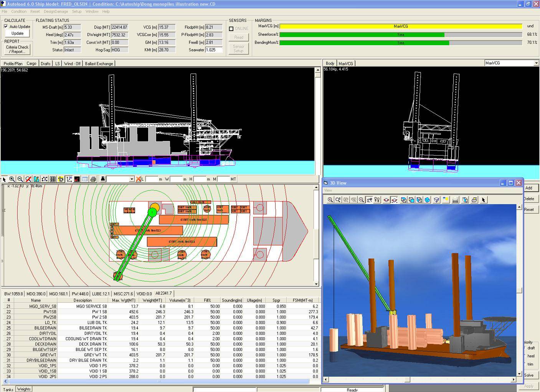Image resolution: width=540 pixels, height=392 pixels.
Task: Click the sounding funnel icon on the toolbar
Action: [x=102, y=179]
